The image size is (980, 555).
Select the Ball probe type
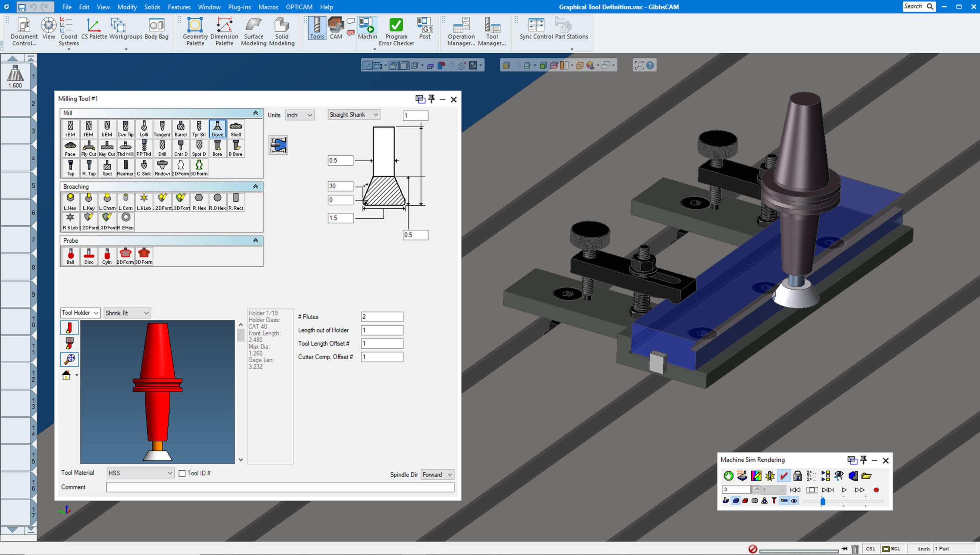70,256
